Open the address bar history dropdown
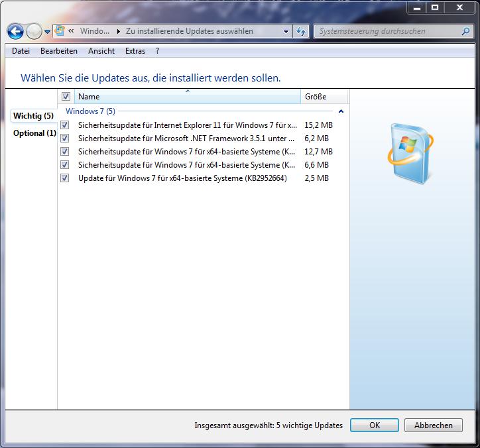Image resolution: width=480 pixels, height=448 pixels. point(286,31)
